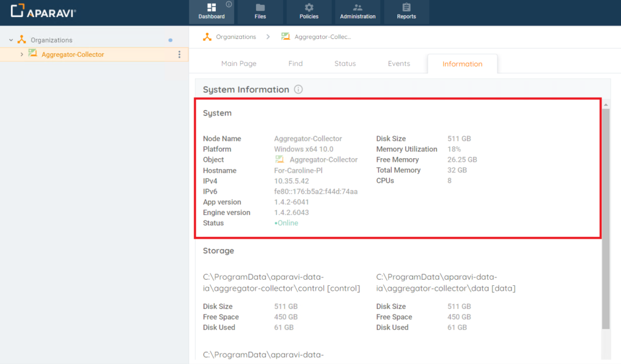Click the System Information info icon
The image size is (621, 364).
[298, 90]
